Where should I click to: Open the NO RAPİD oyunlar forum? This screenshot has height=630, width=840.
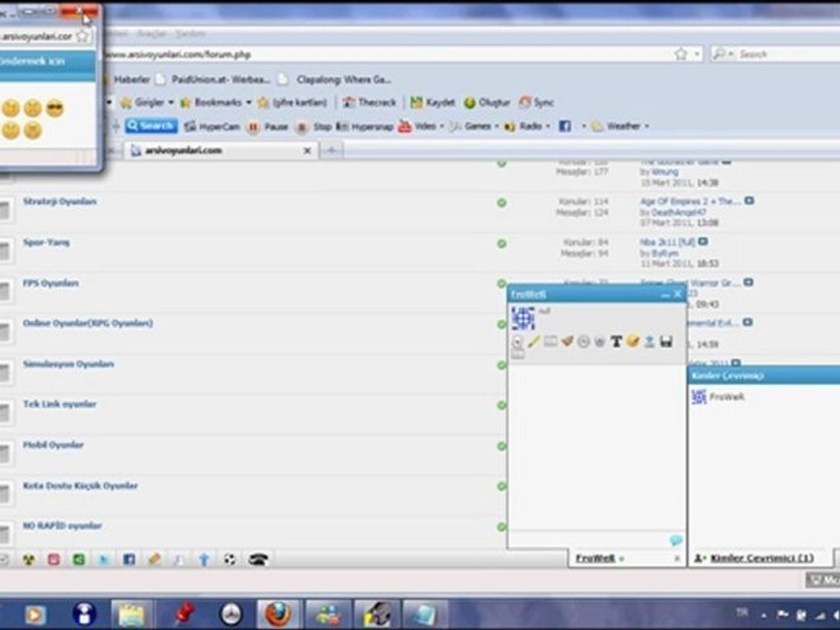click(62, 526)
